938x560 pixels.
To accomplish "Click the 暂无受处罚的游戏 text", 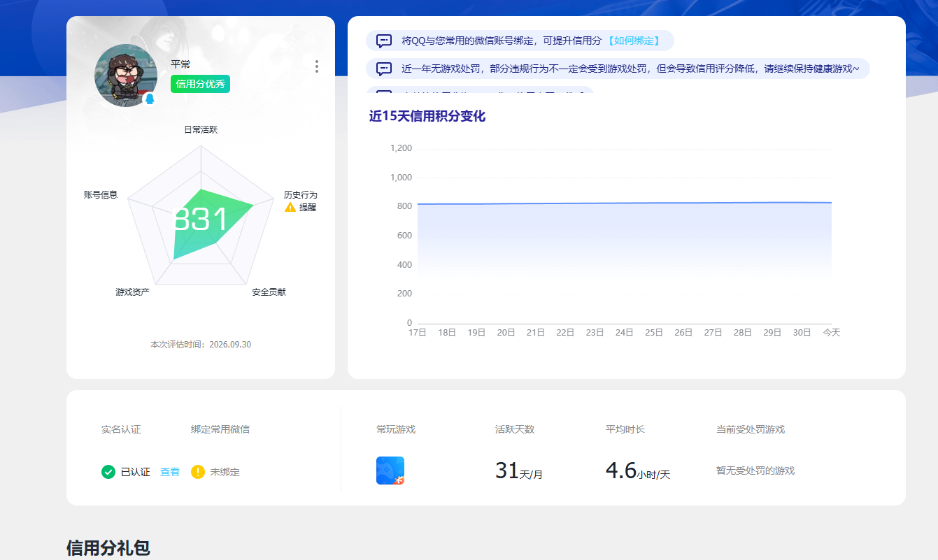I will (x=755, y=471).
